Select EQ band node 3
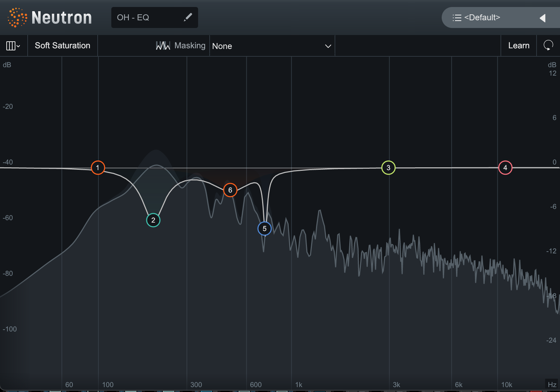 (x=388, y=168)
